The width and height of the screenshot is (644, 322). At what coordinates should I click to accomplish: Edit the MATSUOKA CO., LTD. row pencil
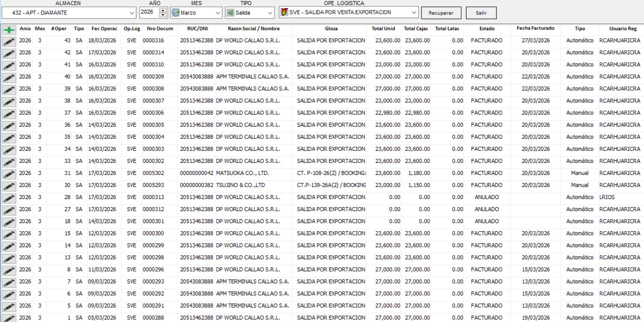point(9,174)
